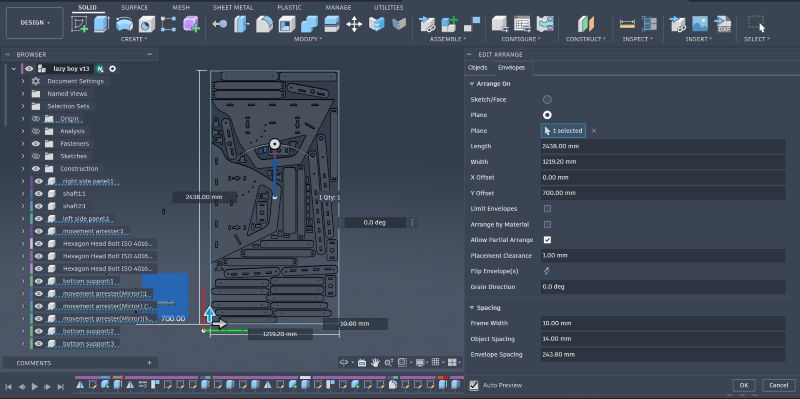Select the Extrude tool icon
This screenshot has width=800, height=399.
[x=102, y=23]
